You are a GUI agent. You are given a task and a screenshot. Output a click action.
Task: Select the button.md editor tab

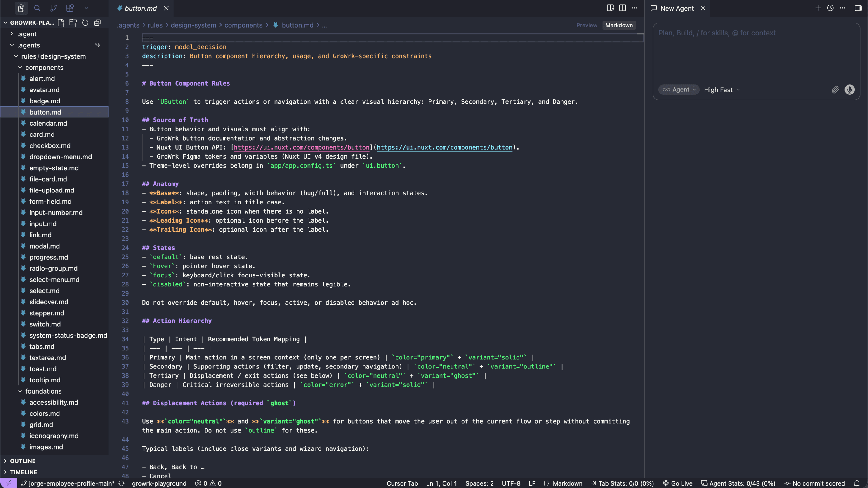pyautogui.click(x=141, y=8)
